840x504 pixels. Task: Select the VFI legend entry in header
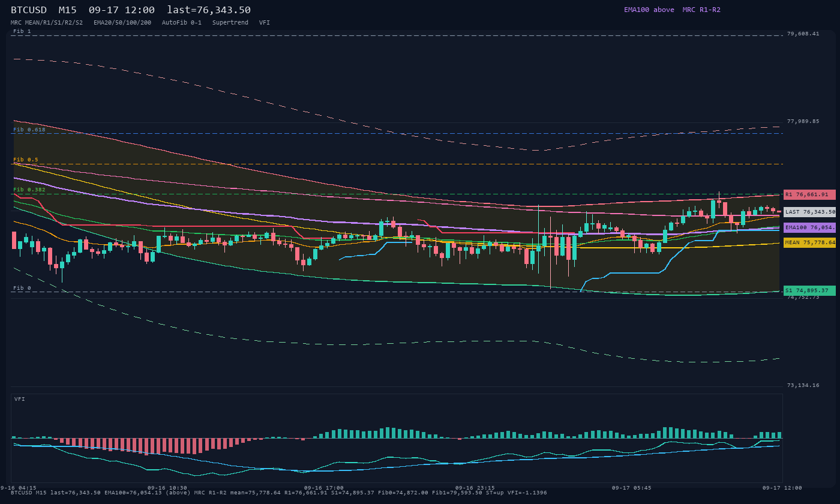pyautogui.click(x=265, y=22)
